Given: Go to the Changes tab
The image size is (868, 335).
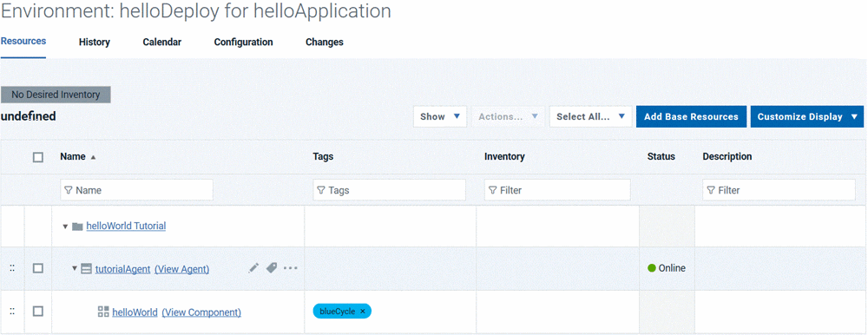Looking at the screenshot, I should tap(325, 42).
